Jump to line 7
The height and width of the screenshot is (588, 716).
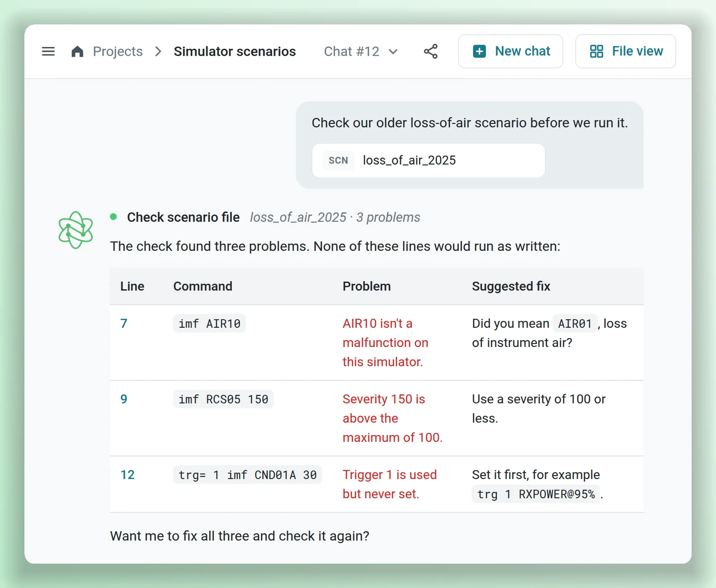(x=124, y=323)
